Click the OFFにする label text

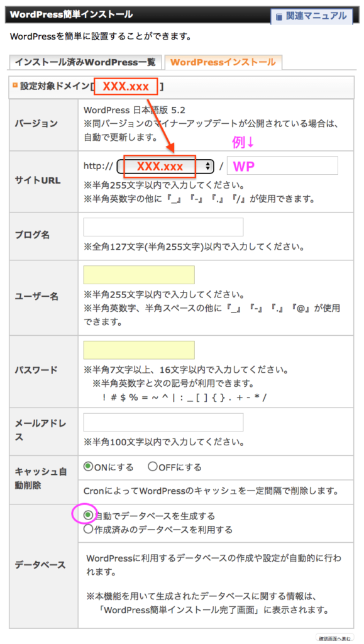tap(180, 467)
